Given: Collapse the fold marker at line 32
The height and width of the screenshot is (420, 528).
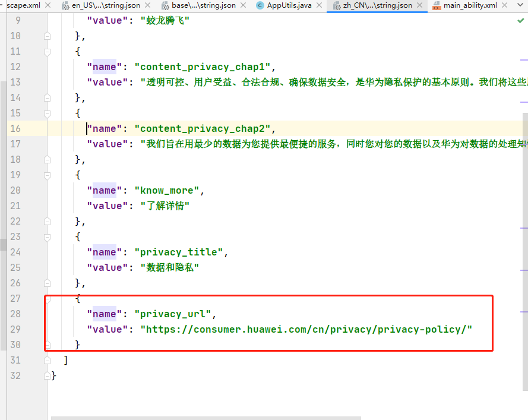Looking at the screenshot, I should pos(48,375).
